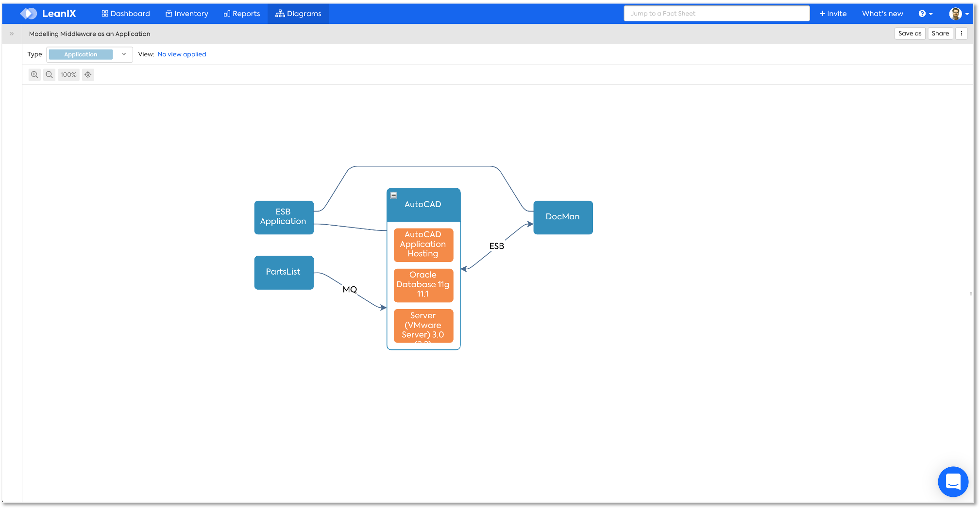Select the DocMan box
The image size is (980, 508).
tap(563, 217)
